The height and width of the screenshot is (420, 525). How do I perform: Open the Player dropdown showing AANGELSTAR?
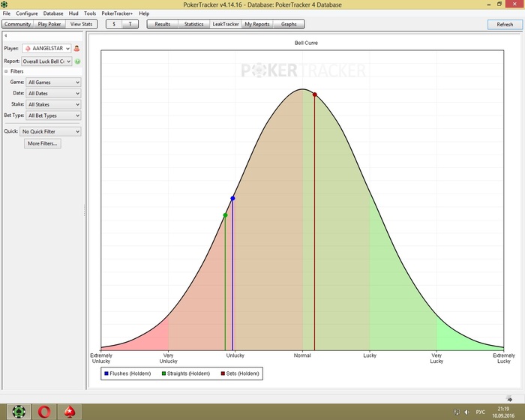coord(46,49)
